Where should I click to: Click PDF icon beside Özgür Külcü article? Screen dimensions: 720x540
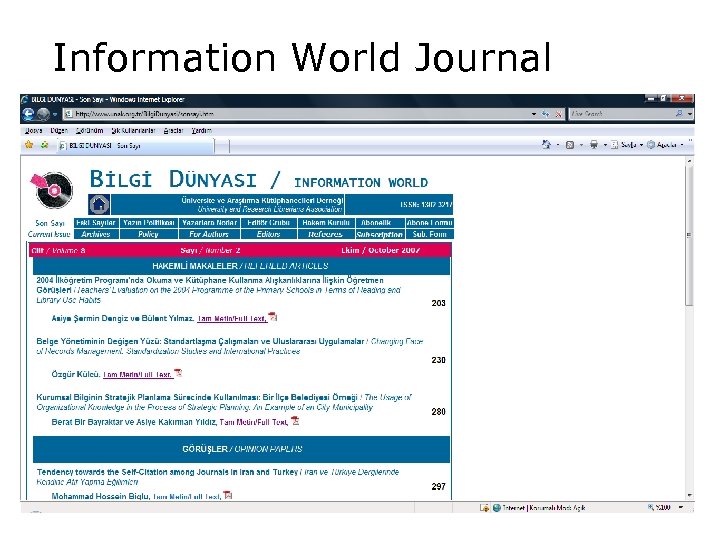178,373
